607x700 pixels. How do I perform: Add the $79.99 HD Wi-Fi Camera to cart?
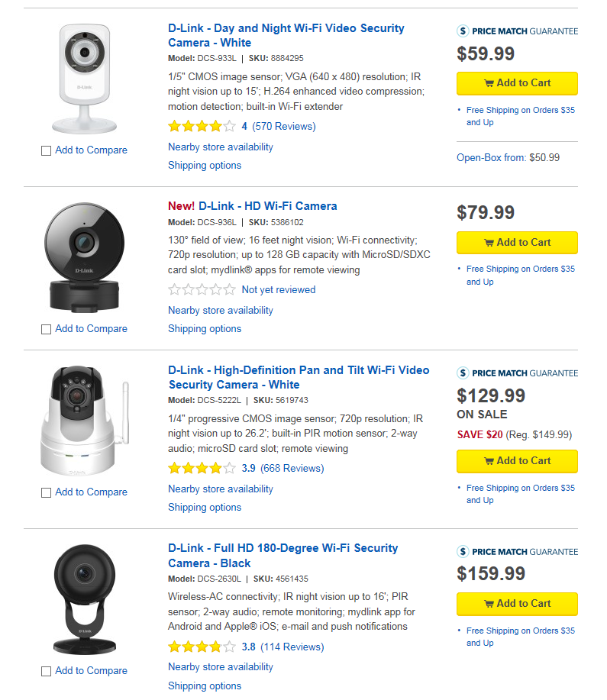517,243
